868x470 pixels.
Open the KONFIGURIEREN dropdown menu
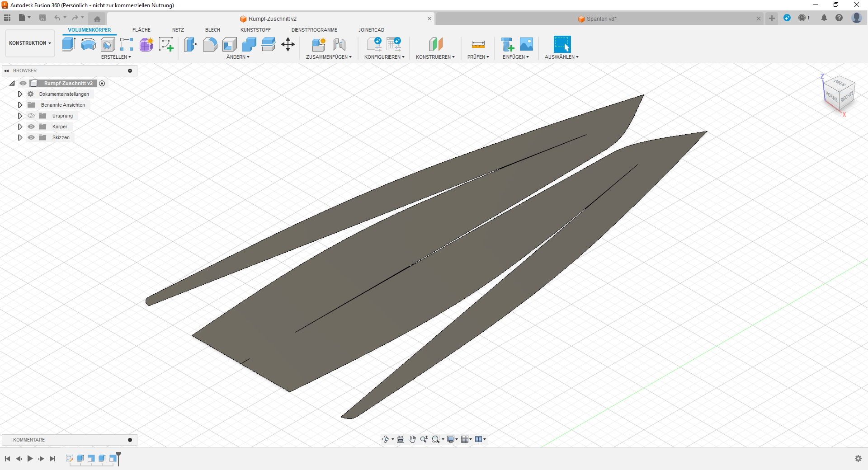pyautogui.click(x=384, y=57)
